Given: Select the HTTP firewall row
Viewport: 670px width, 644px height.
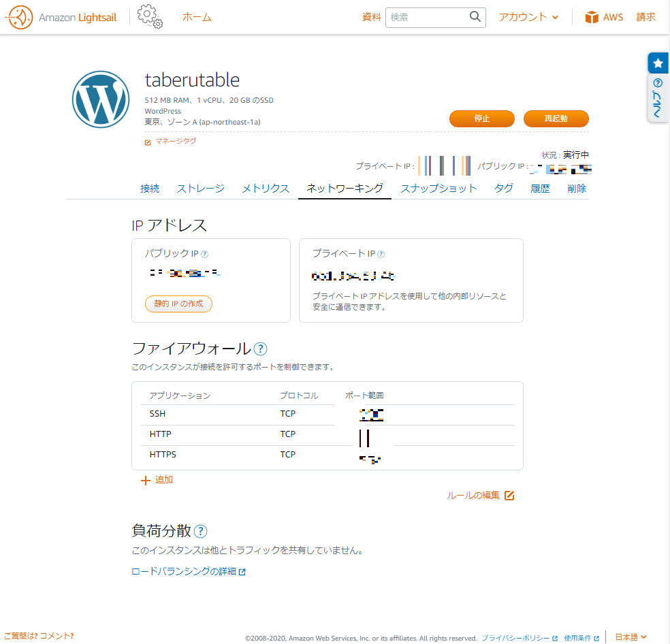Looking at the screenshot, I should pyautogui.click(x=328, y=434).
